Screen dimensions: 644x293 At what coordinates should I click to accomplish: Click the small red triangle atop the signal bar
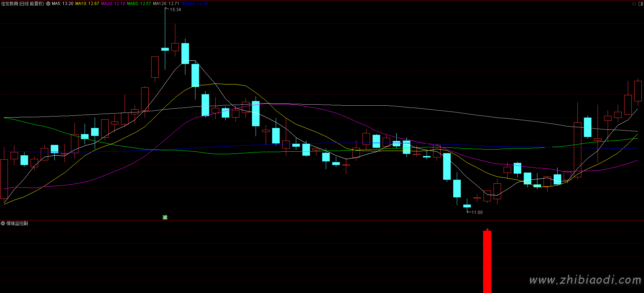487,229
